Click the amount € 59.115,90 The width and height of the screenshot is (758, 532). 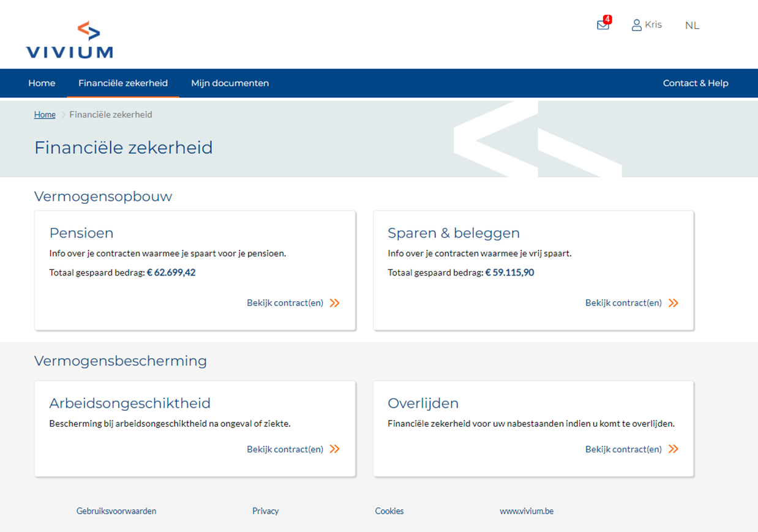point(510,272)
